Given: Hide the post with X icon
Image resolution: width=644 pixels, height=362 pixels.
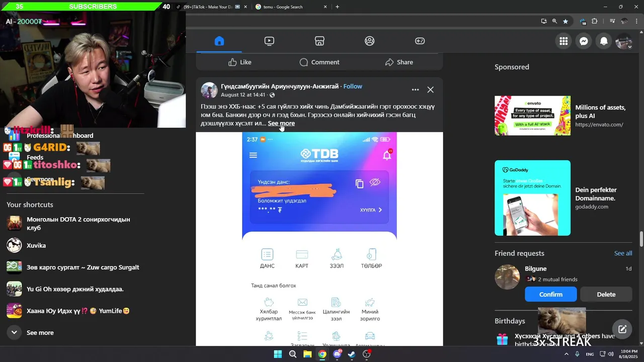Looking at the screenshot, I should click(x=430, y=89).
